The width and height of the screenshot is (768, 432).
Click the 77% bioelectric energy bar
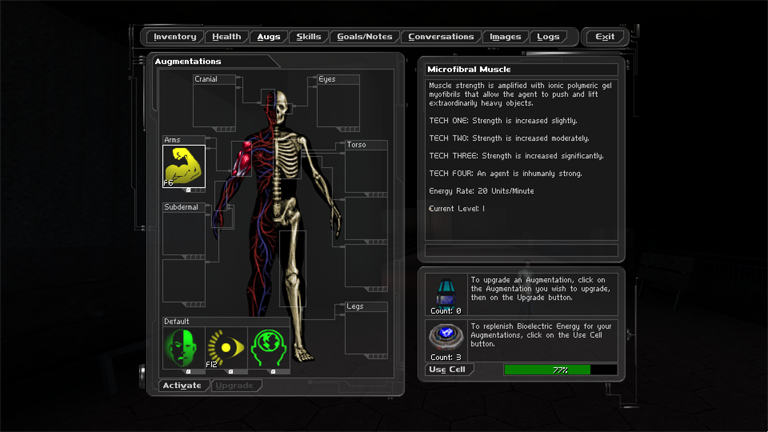pyautogui.click(x=560, y=370)
